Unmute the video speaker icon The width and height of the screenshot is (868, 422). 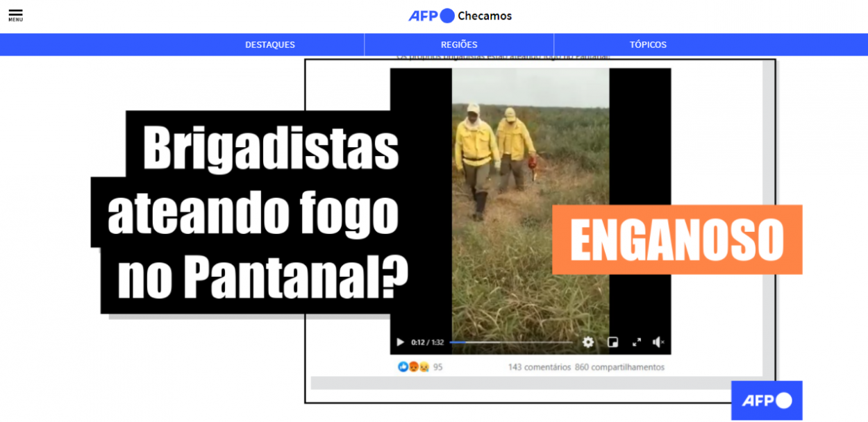click(x=658, y=342)
